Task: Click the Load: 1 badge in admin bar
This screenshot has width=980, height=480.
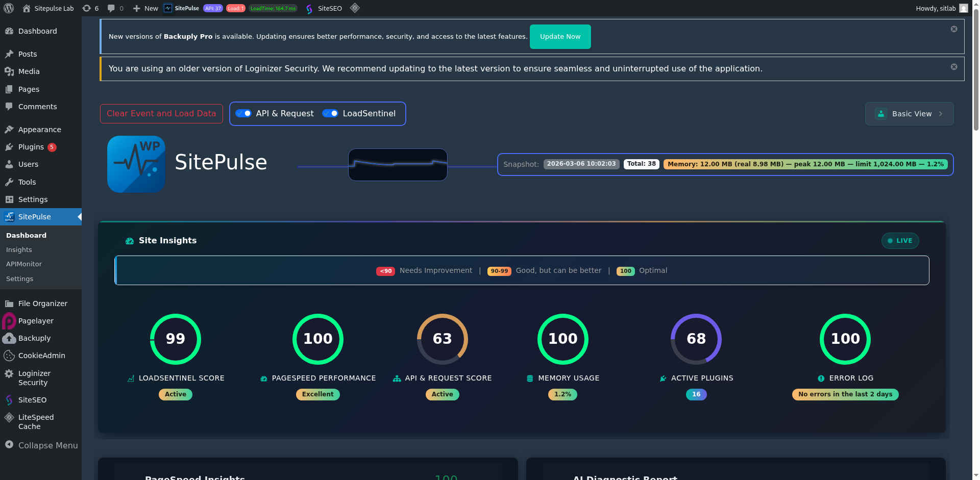Action: [x=235, y=8]
